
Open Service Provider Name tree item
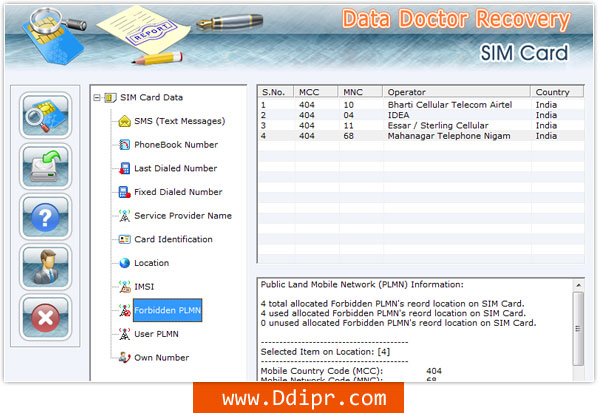(x=183, y=216)
